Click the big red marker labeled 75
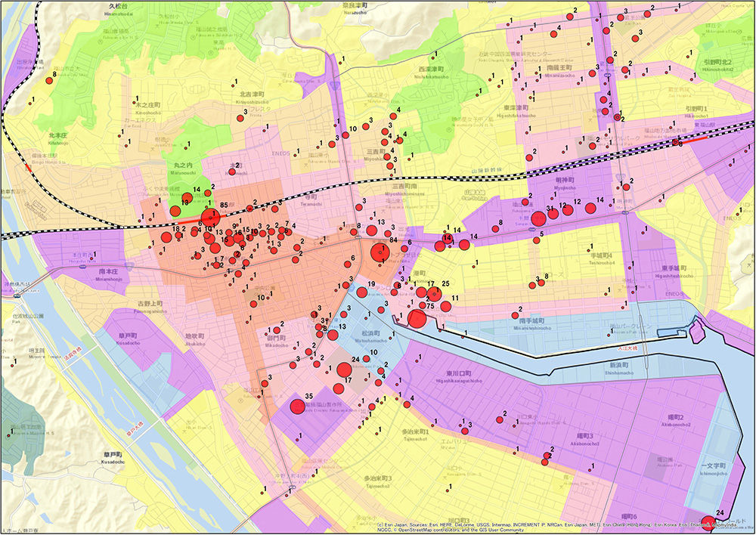This screenshot has width=756, height=535. [x=417, y=318]
